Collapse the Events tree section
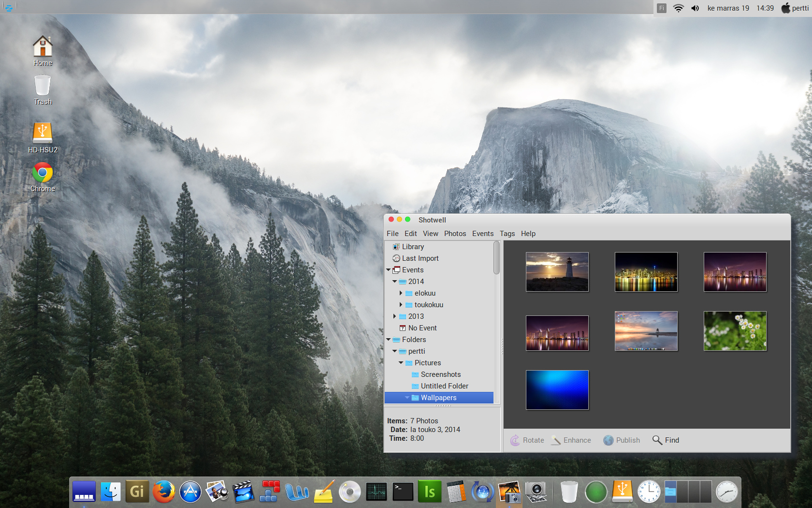The width and height of the screenshot is (812, 508). (389, 270)
